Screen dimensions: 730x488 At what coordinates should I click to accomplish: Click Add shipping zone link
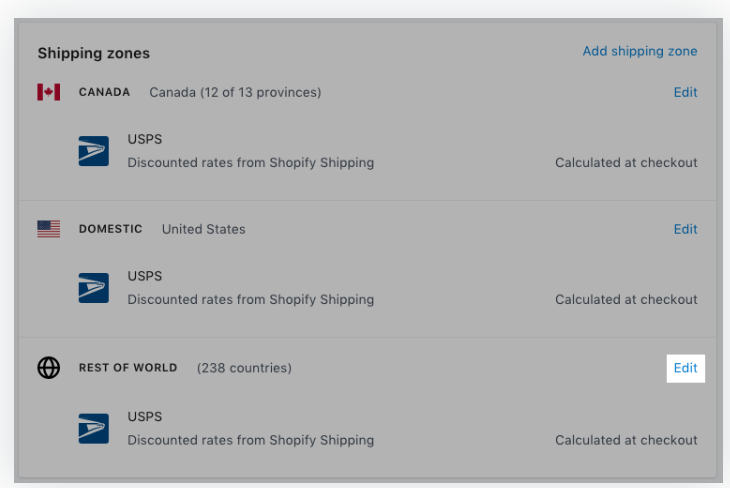click(x=640, y=52)
